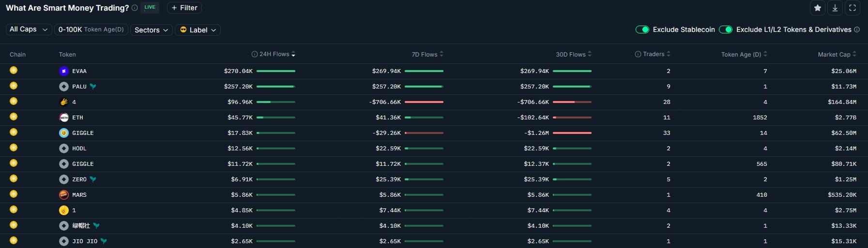Click the info icon next to Traders header
The height and width of the screenshot is (248, 868).
pos(638,54)
